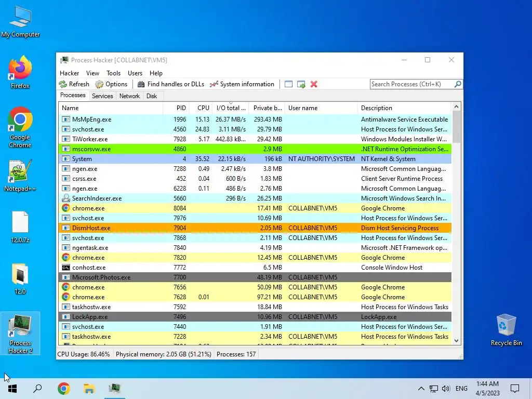This screenshot has width=532, height=399.
Task: Sort by the Description column header
Action: point(404,108)
